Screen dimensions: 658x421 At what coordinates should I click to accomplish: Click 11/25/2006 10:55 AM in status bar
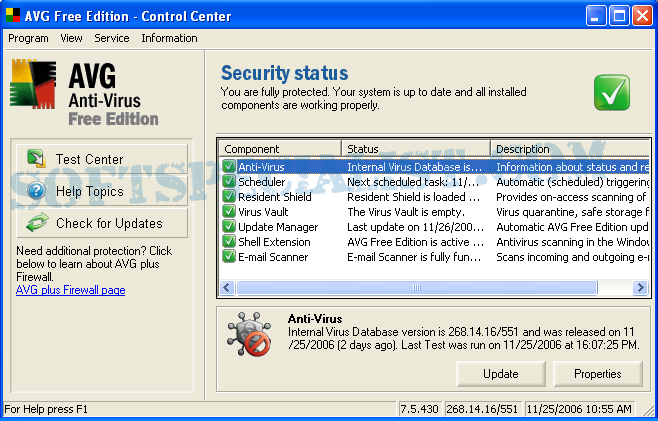pyautogui.click(x=579, y=409)
